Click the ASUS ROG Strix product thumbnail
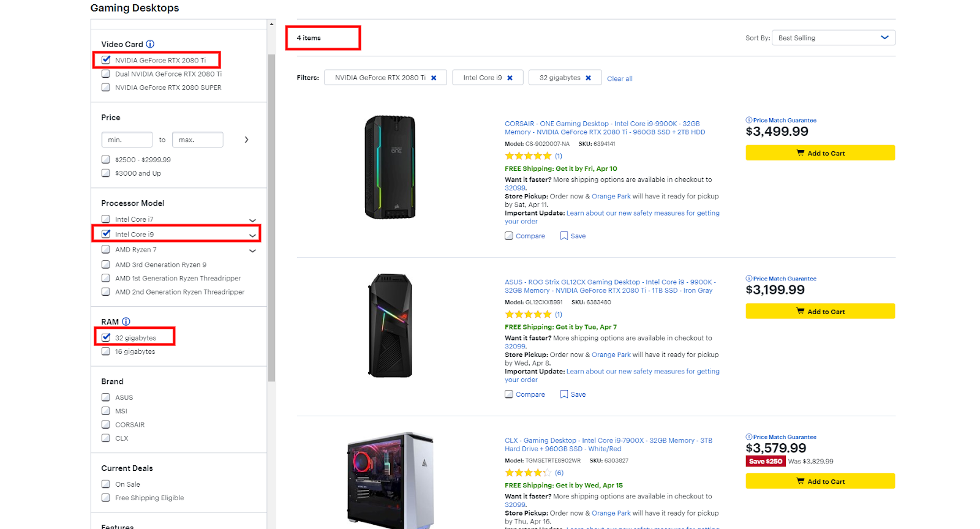Screen dimensions: 980x529 390,325
